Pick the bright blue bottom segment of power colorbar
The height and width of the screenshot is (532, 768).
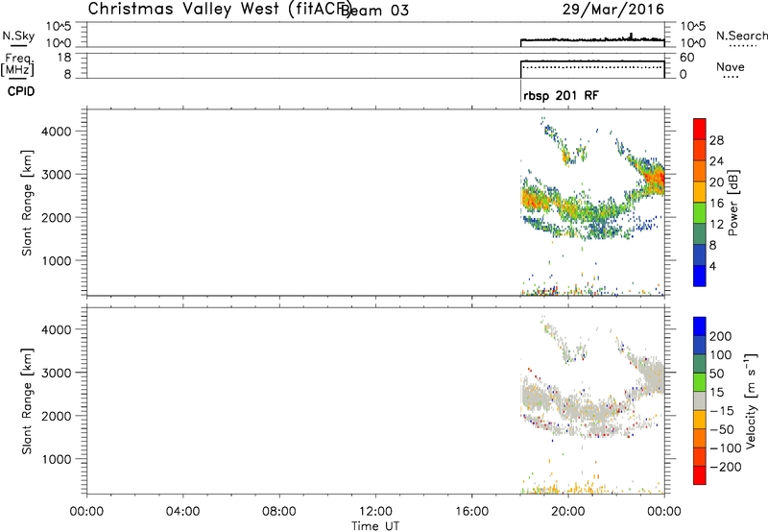point(700,276)
